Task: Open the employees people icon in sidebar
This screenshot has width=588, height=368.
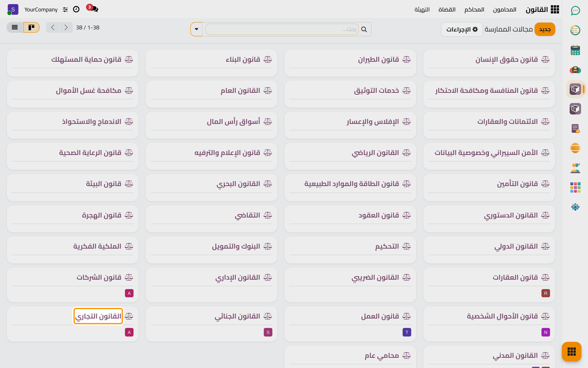Action: (575, 168)
